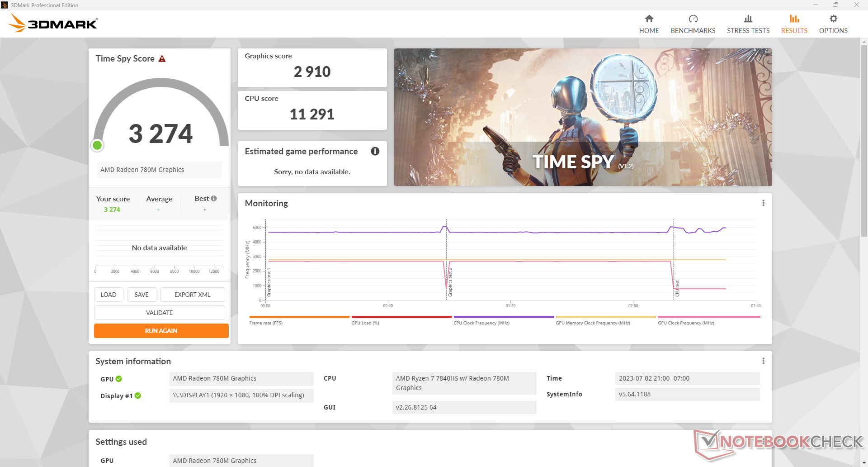Viewport: 868px width, 467px height.
Task: Click the 3DMark title bar app icon
Action: (5, 5)
